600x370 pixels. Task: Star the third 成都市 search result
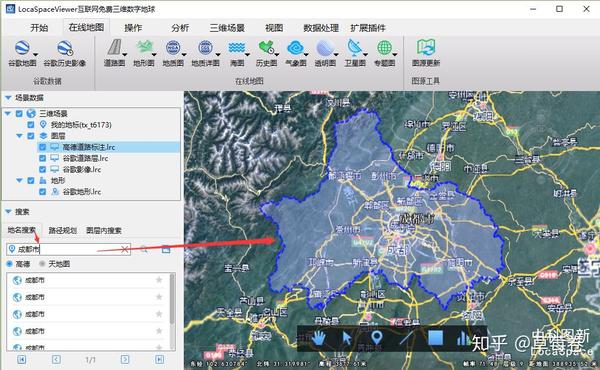click(x=159, y=314)
